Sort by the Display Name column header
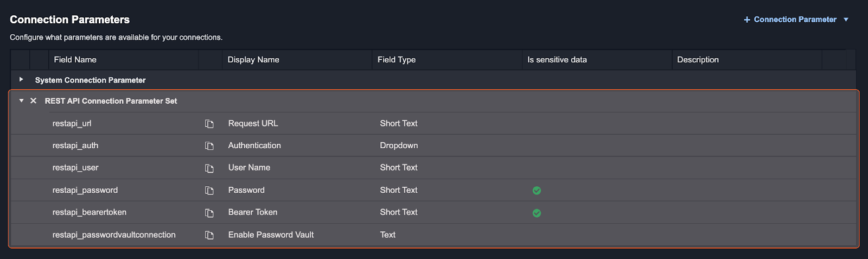868x259 pixels. pos(253,60)
